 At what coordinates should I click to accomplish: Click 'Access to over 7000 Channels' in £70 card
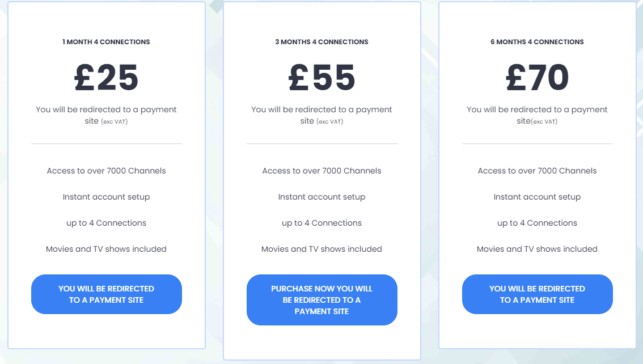[x=537, y=171]
